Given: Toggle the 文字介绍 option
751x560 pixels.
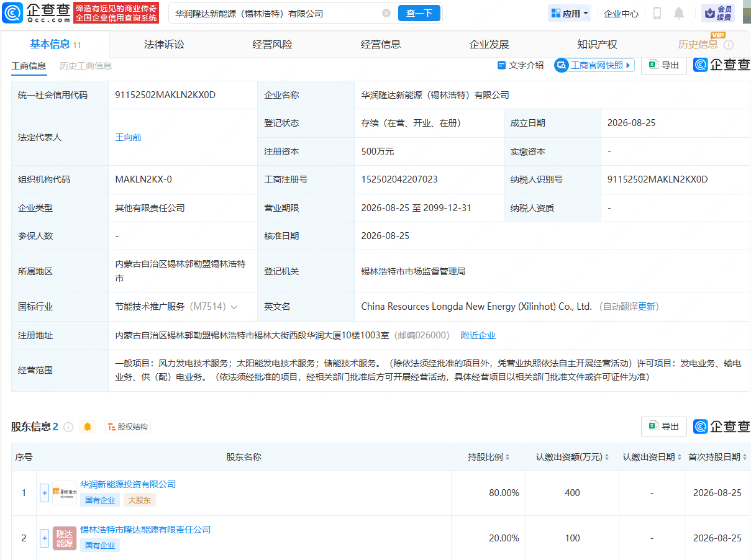Looking at the screenshot, I should [521, 65].
